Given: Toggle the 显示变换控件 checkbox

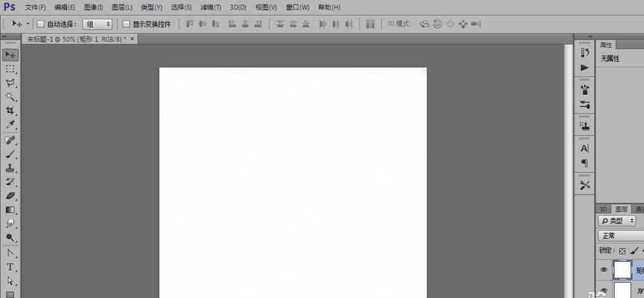Looking at the screenshot, I should coord(126,24).
